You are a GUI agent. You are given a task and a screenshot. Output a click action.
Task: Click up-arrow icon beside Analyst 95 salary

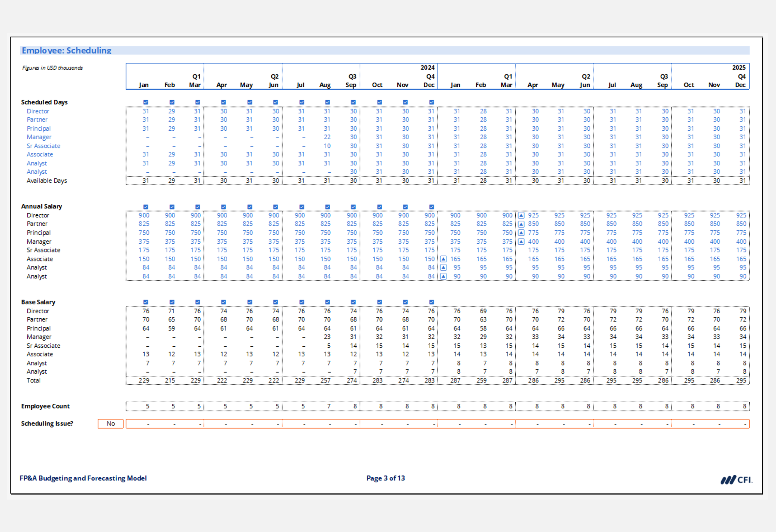pos(443,268)
